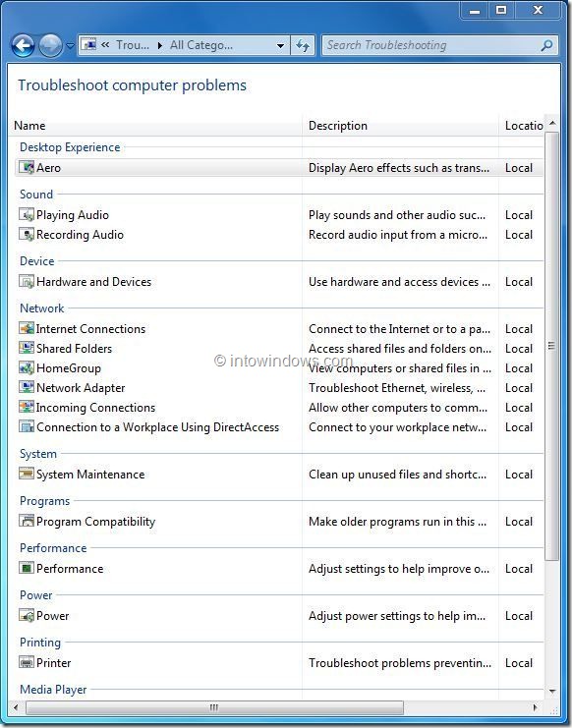Refresh the Troubleshooting view

point(303,45)
